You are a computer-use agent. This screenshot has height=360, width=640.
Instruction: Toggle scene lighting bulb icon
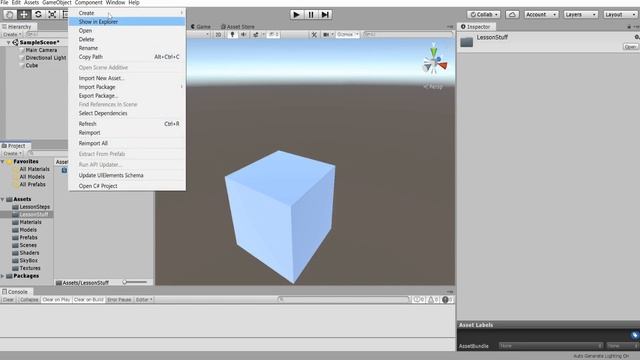point(232,35)
